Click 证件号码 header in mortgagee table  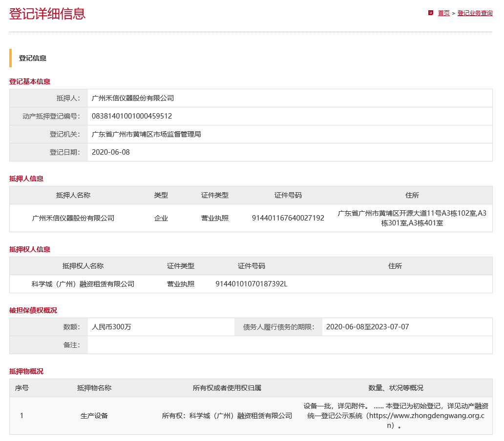pyautogui.click(x=252, y=266)
